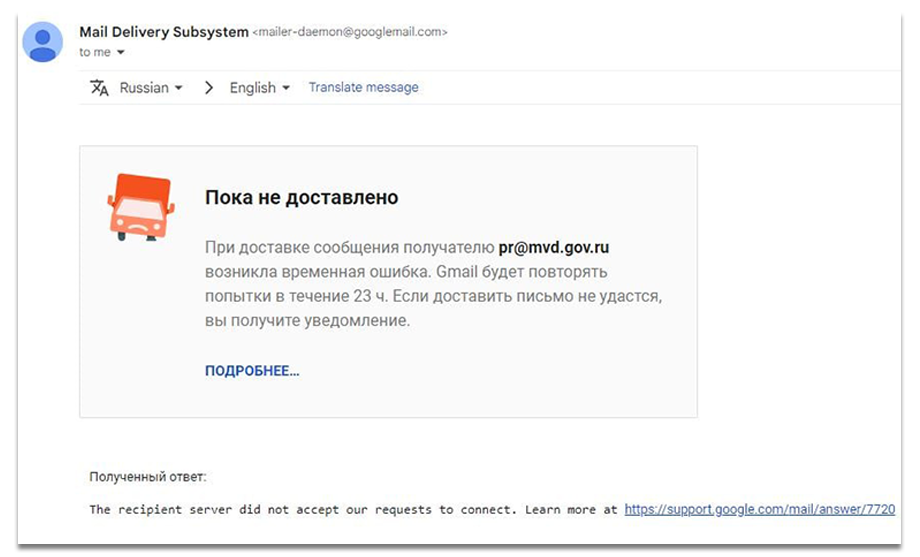This screenshot has width=920, height=557.
Task: Click the "Полученный ответ:" label
Action: pyautogui.click(x=148, y=477)
